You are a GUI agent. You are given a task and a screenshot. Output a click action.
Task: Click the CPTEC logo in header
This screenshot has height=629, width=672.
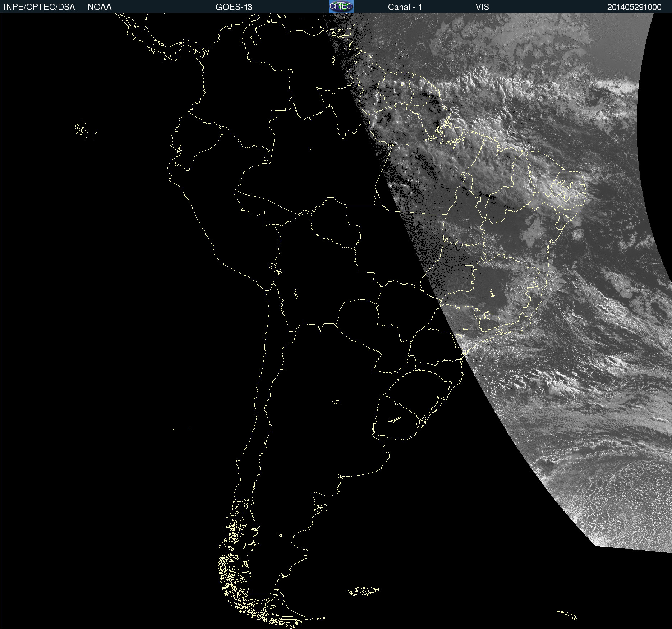(x=341, y=6)
